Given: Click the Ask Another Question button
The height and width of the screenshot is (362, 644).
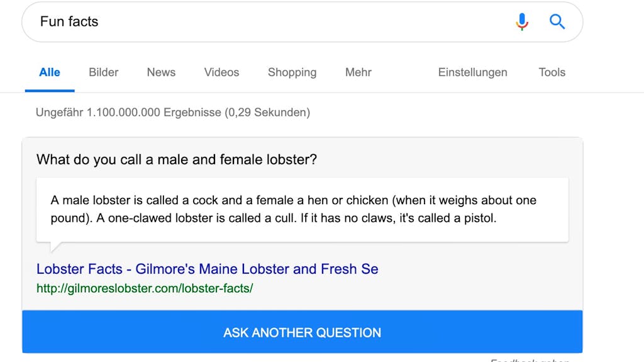Looking at the screenshot, I should [x=303, y=332].
